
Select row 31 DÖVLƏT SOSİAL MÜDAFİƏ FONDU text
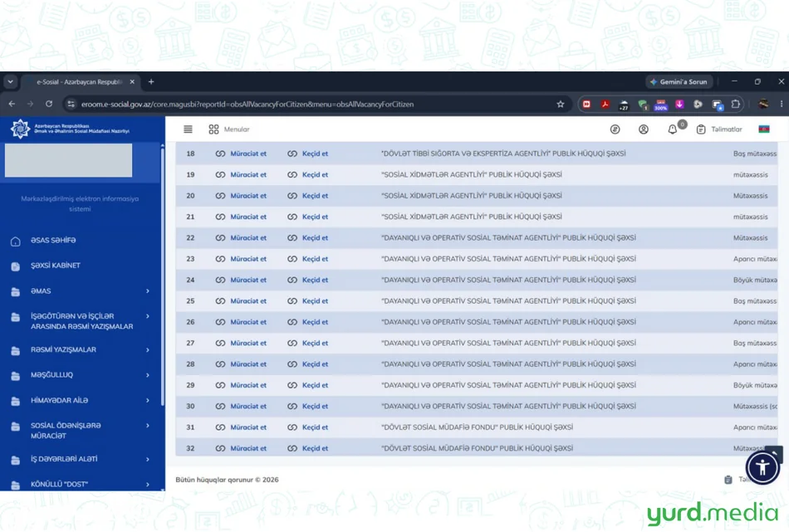[477, 427]
